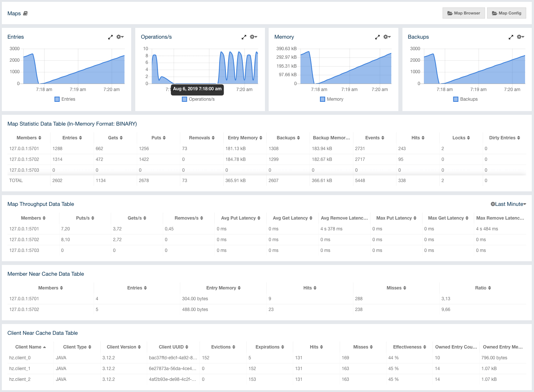Open the Backups chart settings gear
Viewport: 534px width, 392px height.
(x=521, y=37)
